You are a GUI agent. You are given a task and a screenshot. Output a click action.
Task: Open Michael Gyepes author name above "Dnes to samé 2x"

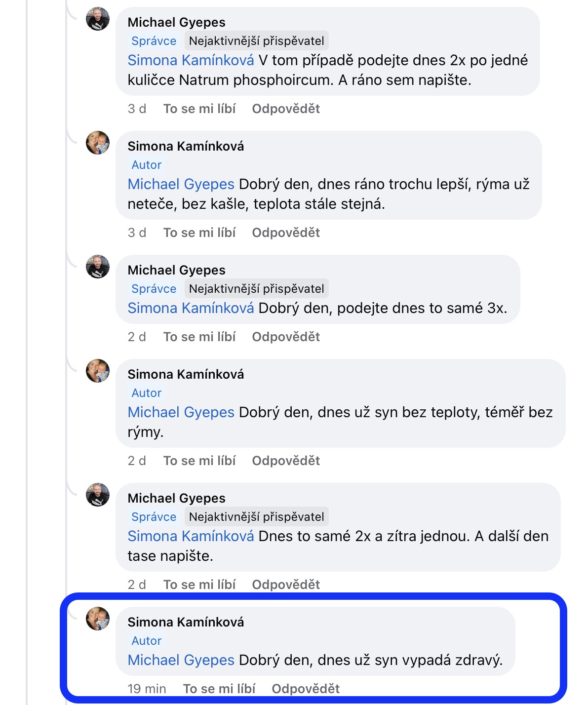click(176, 498)
